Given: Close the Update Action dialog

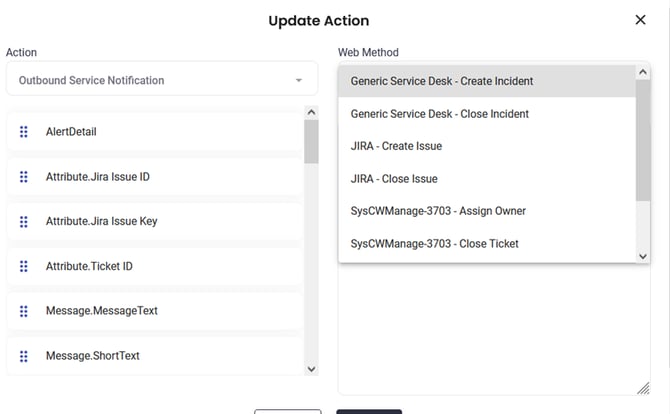Looking at the screenshot, I should 640,20.
